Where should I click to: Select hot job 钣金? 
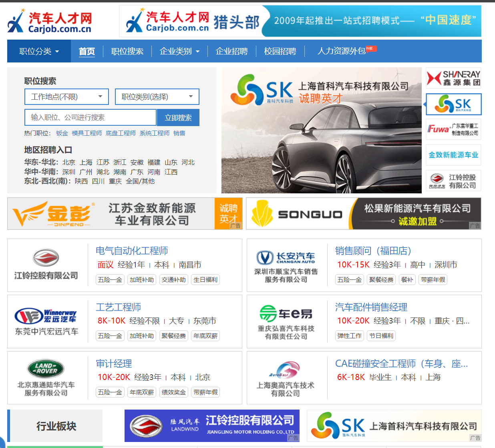pos(62,133)
